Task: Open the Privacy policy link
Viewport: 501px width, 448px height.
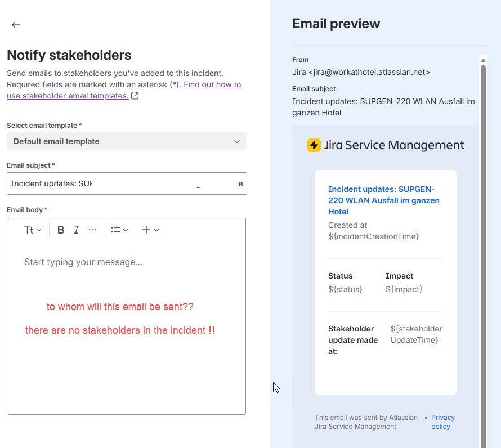Action: (x=442, y=422)
